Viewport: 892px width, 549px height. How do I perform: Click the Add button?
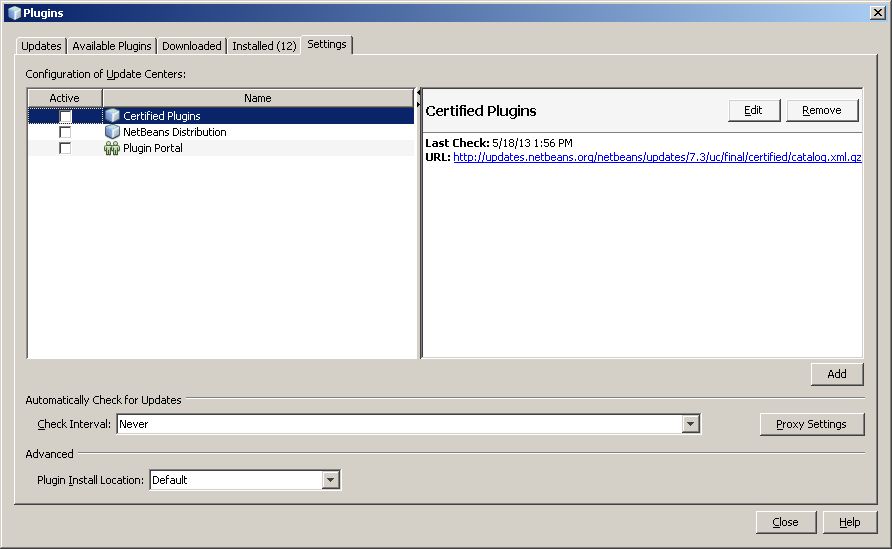[x=837, y=374]
